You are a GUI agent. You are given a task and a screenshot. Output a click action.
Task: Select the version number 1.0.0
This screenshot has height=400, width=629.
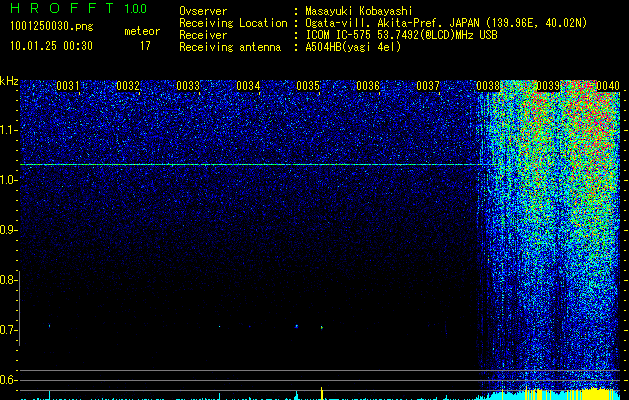pyautogui.click(x=135, y=9)
